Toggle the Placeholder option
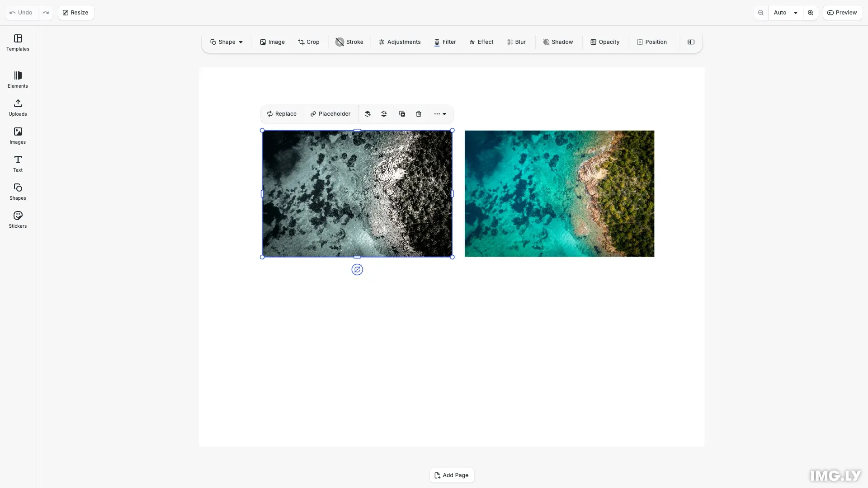The width and height of the screenshot is (868, 488). tap(330, 113)
